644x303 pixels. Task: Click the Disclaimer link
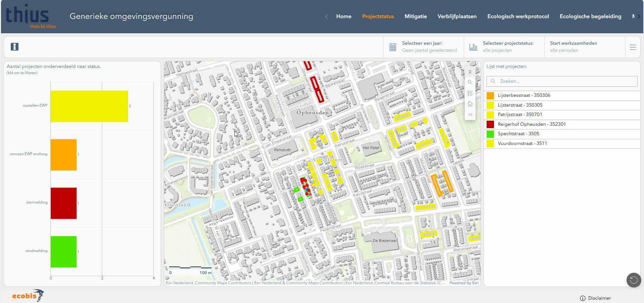(599, 298)
